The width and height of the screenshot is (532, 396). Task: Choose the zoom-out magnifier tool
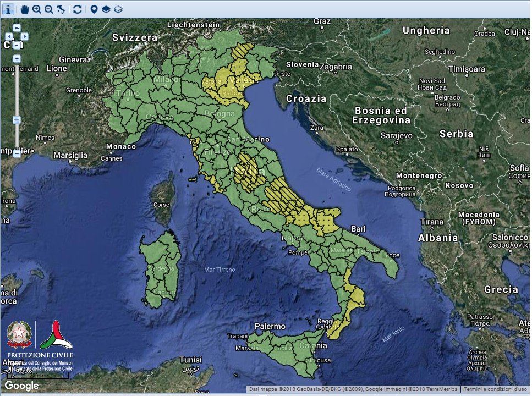pyautogui.click(x=49, y=9)
